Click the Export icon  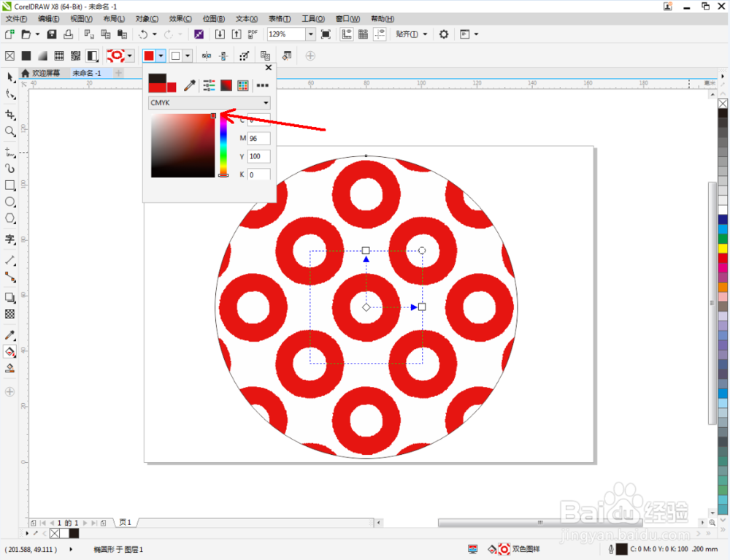tap(237, 34)
